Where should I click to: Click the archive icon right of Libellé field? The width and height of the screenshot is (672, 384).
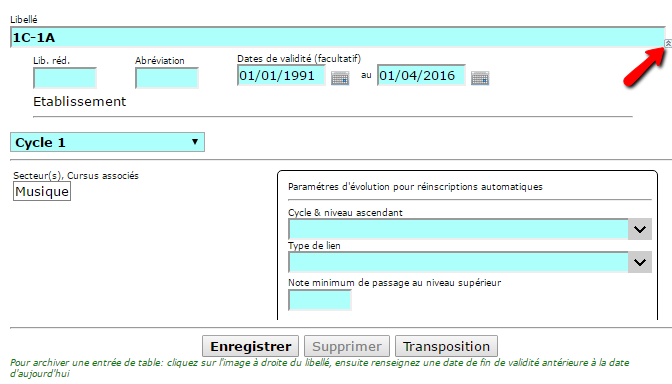(668, 43)
